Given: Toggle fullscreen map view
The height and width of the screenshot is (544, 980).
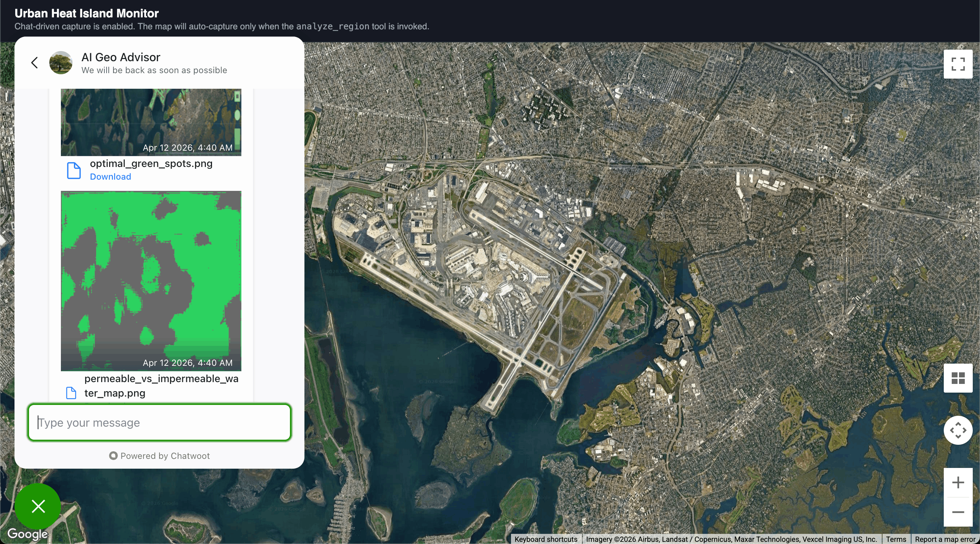Looking at the screenshot, I should [x=958, y=64].
